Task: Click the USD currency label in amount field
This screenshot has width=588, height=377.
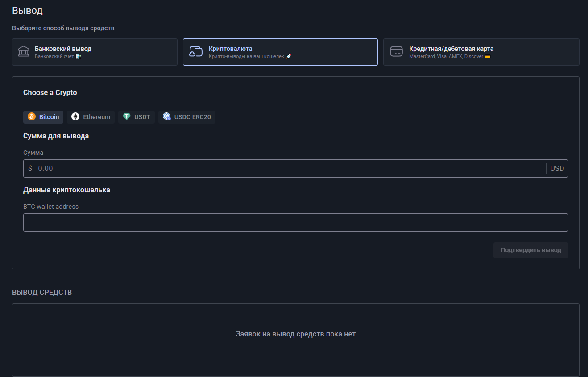Action: coord(557,169)
